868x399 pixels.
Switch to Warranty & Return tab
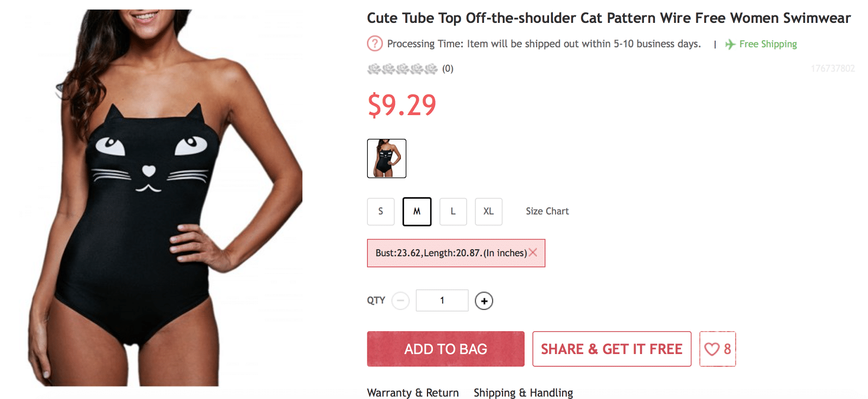point(412,392)
